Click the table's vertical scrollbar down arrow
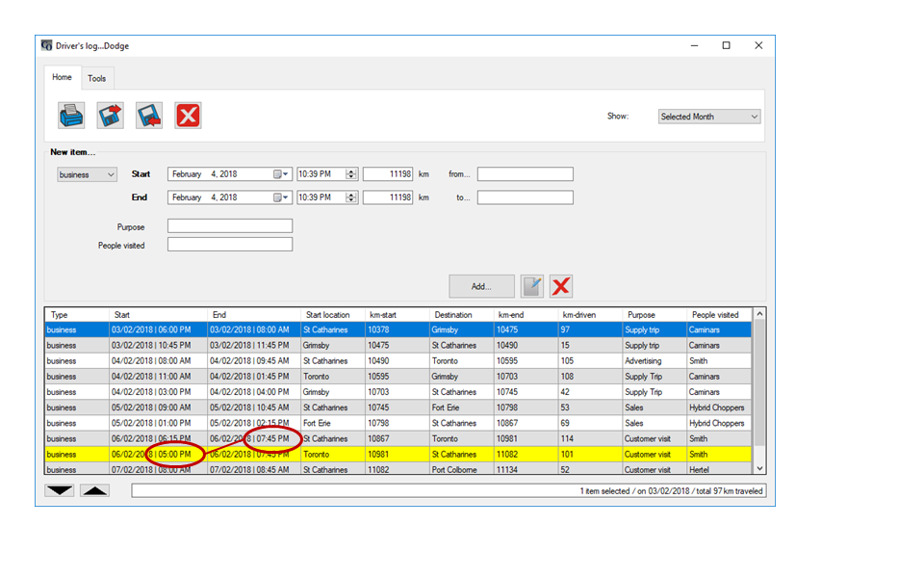Image resolution: width=924 pixels, height=578 pixels. (760, 468)
